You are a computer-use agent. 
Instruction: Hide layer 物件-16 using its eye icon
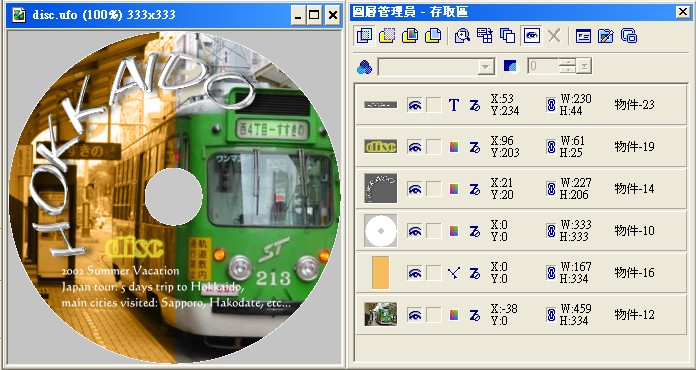click(415, 273)
